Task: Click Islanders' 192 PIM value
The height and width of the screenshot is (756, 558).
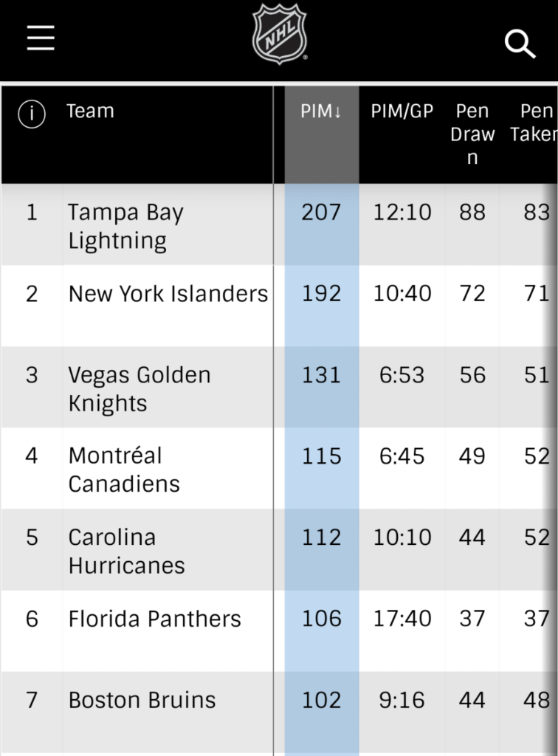Action: point(321,294)
